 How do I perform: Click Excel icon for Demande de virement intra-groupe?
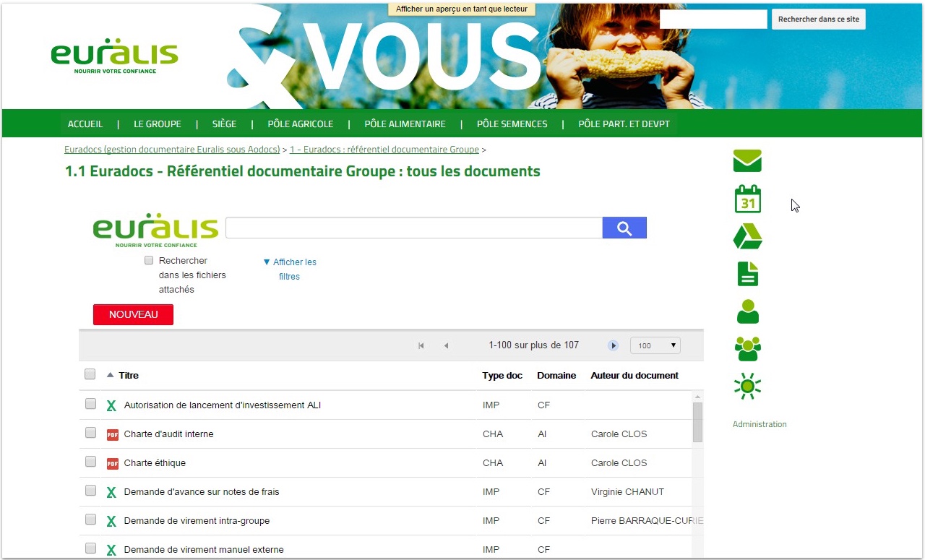pyautogui.click(x=112, y=521)
